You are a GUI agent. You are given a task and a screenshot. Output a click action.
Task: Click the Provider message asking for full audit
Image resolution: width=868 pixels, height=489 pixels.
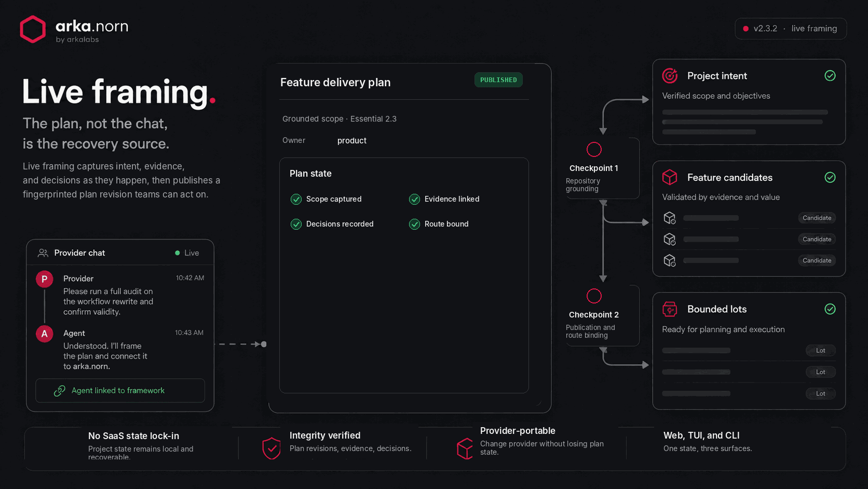point(108,301)
